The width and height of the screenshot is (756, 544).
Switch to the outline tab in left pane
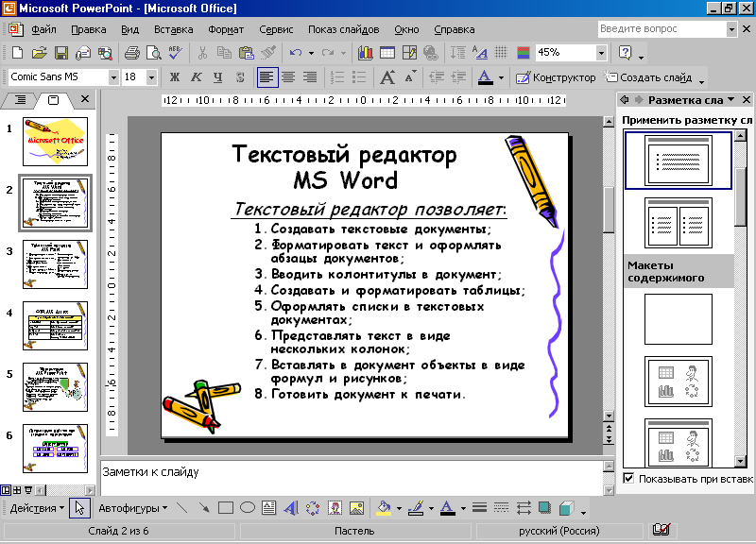click(20, 100)
